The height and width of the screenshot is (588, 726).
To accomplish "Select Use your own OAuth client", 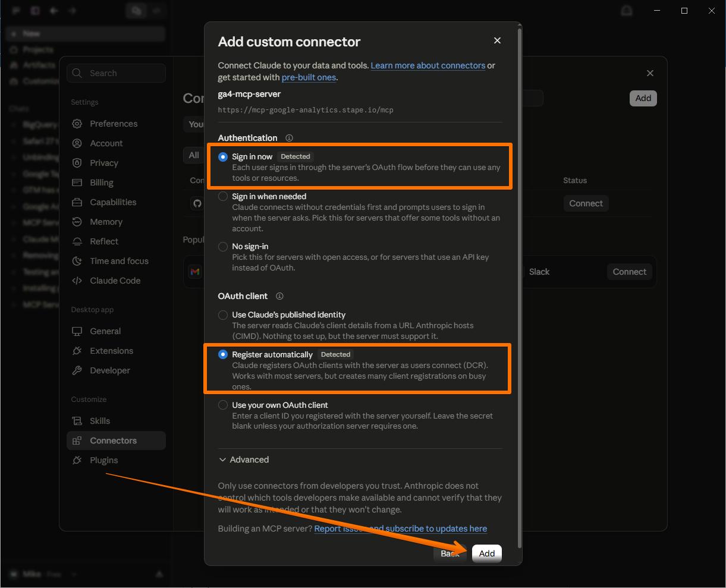I will click(x=223, y=405).
